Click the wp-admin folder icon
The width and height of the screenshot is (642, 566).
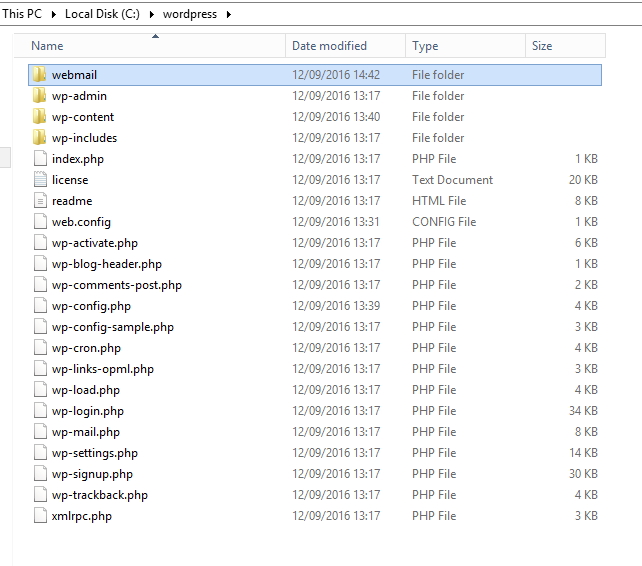(x=39, y=96)
